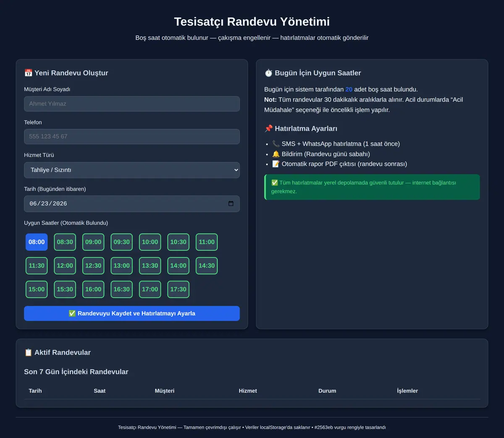Choose the 17:30 time slot
Viewport: 504px width, 438px height.
[178, 289]
